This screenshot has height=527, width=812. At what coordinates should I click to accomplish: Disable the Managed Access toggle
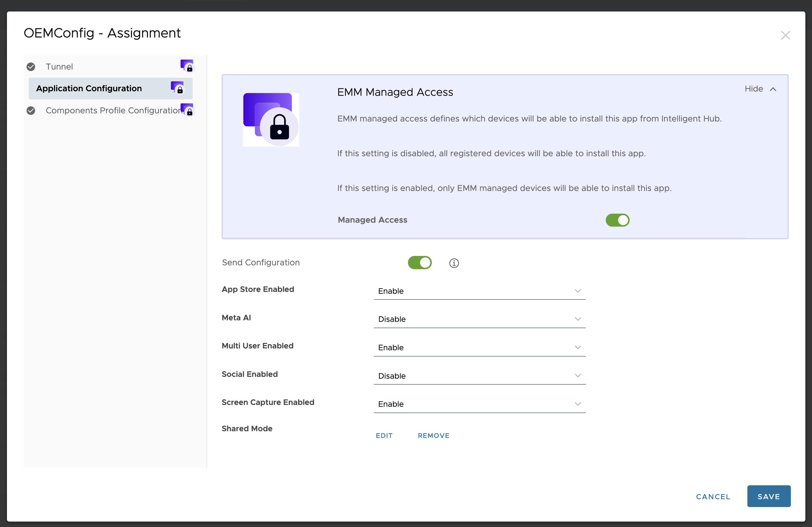click(x=617, y=220)
